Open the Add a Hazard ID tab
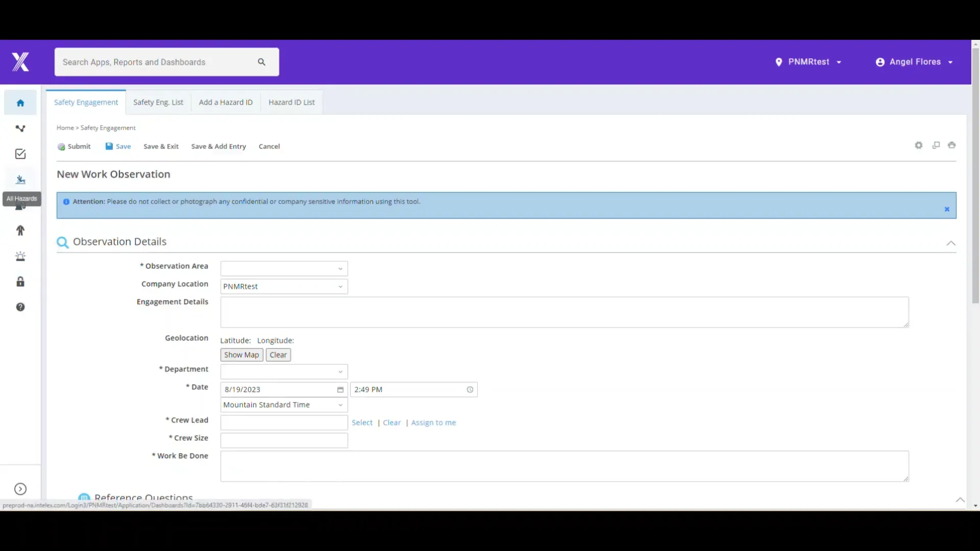This screenshot has width=980, height=551. tap(226, 102)
